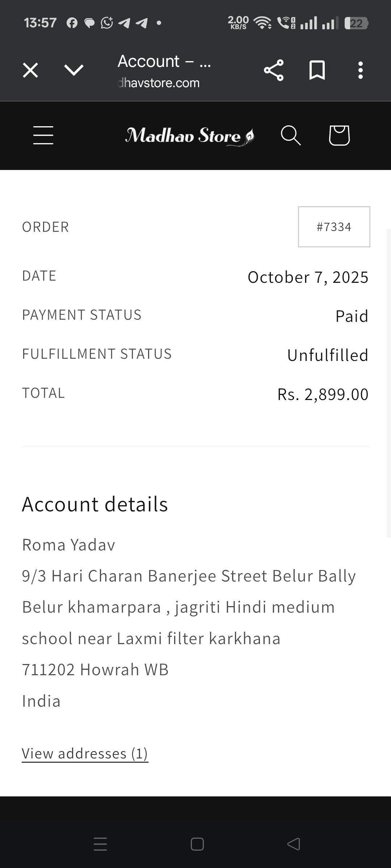Open the store search icon

291,136
